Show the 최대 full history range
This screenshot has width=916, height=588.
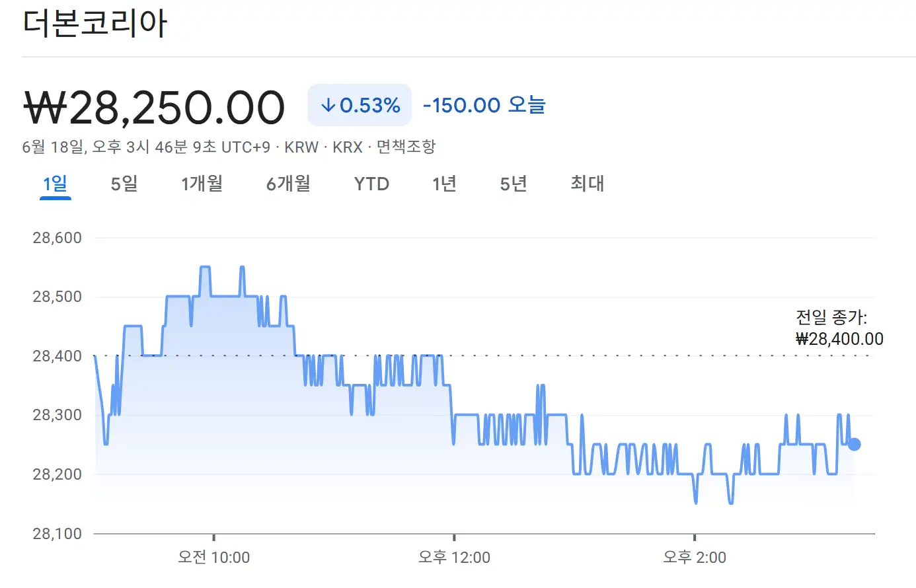pos(588,184)
